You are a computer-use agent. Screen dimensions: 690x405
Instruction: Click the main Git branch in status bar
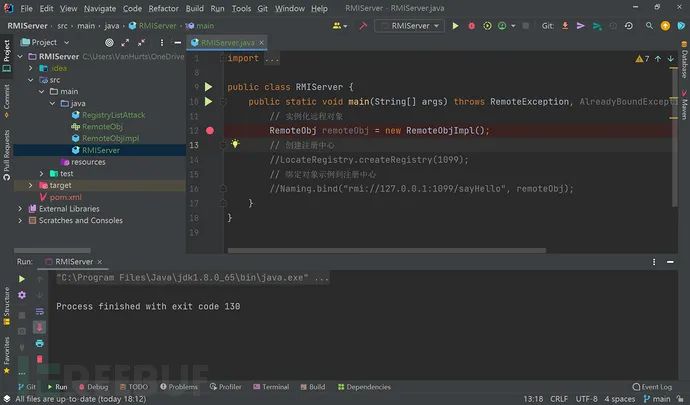[657, 399]
